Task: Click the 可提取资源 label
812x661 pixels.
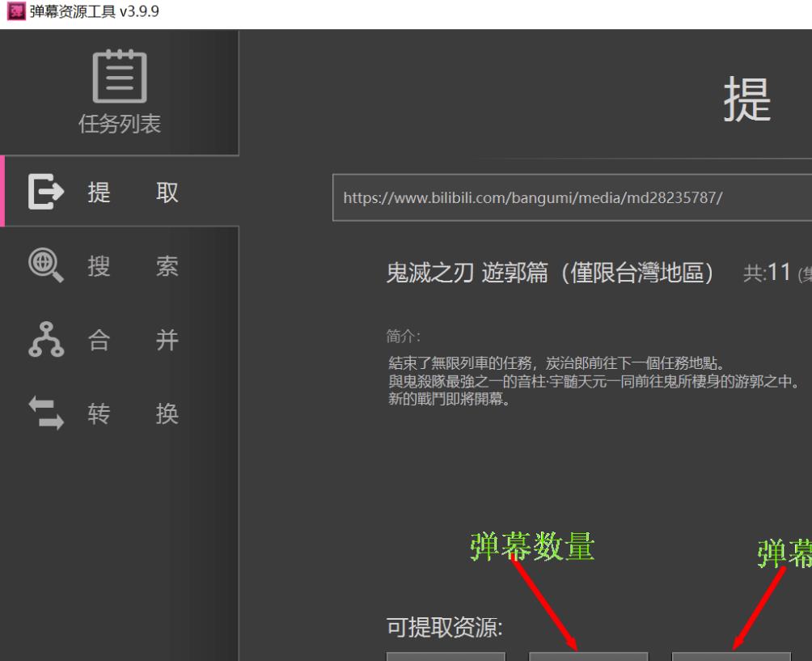Action: pos(445,627)
